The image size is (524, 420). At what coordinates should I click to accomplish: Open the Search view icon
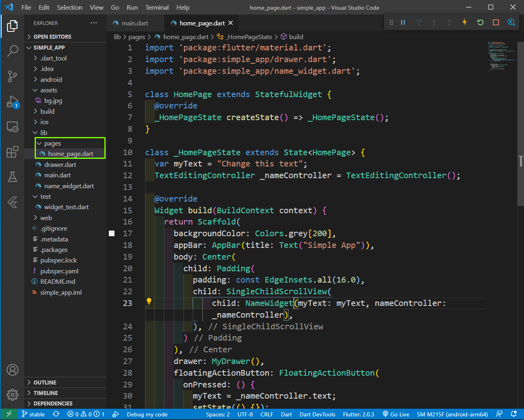12,51
